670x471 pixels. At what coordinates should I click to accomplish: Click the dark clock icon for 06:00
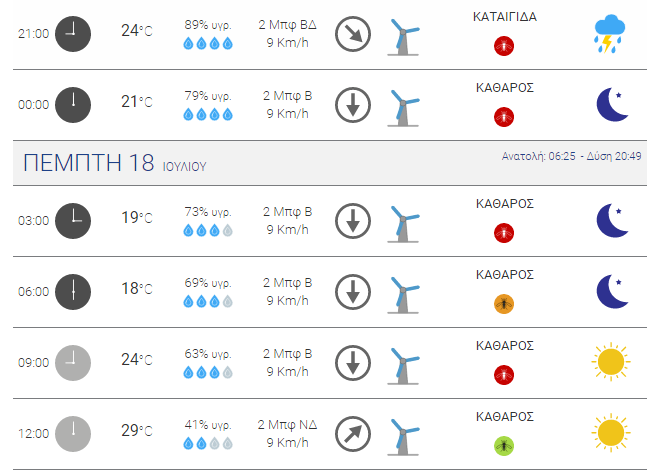tap(73, 292)
